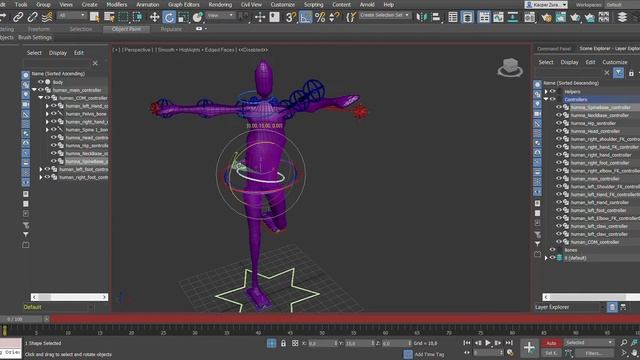
Task: Toggle visibility of the Bones layer
Action: tap(553, 250)
